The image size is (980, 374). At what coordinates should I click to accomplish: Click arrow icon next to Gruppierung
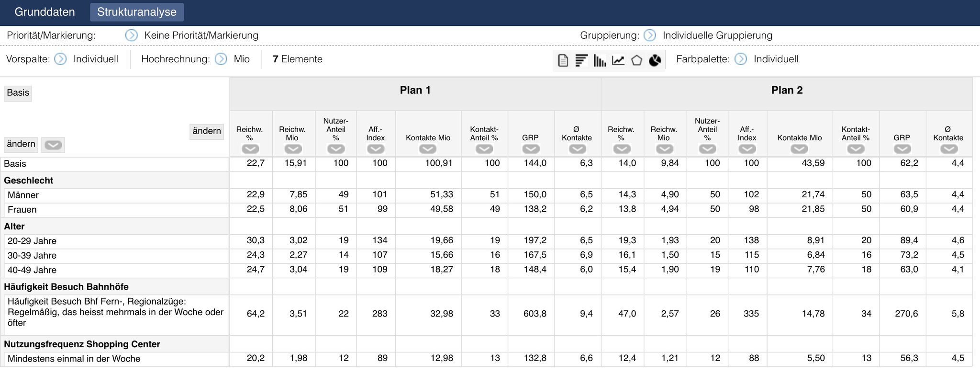(x=650, y=35)
